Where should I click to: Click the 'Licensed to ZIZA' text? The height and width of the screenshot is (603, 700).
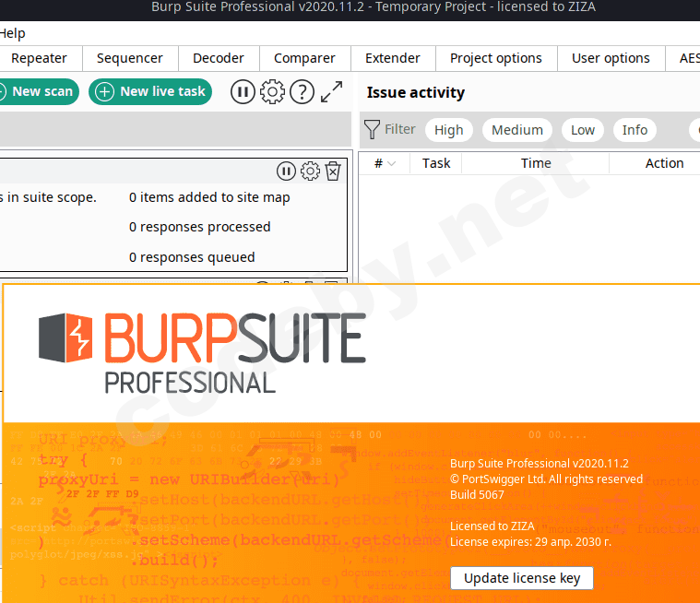(492, 526)
